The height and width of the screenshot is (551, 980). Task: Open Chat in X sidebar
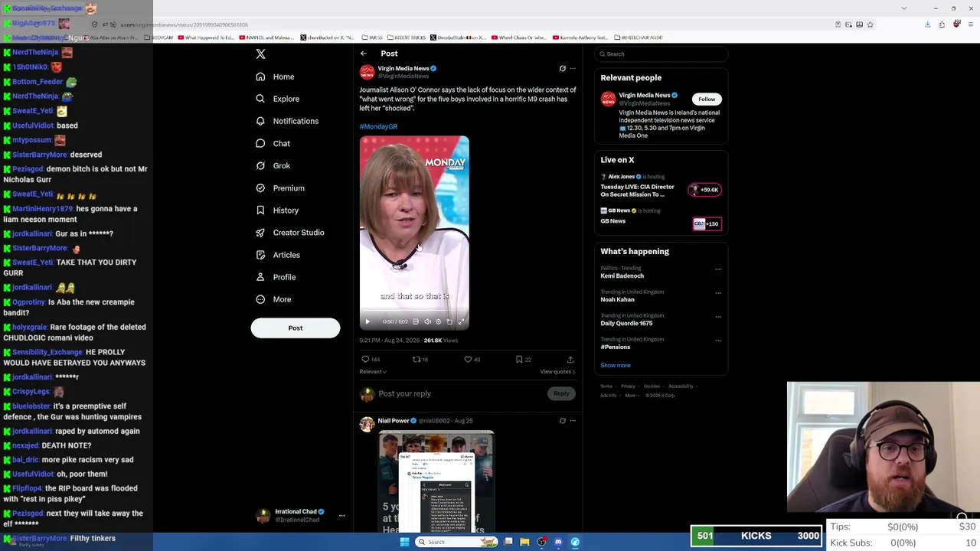pyautogui.click(x=273, y=143)
